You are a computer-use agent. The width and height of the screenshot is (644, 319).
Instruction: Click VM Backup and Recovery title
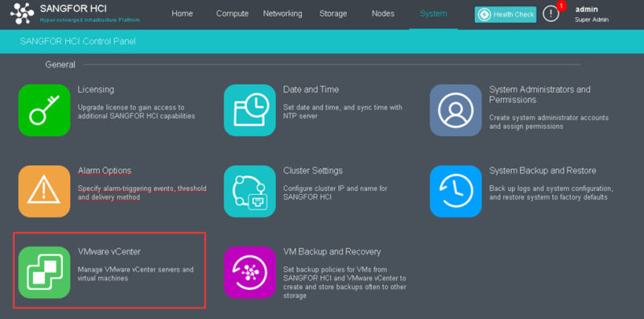click(332, 251)
